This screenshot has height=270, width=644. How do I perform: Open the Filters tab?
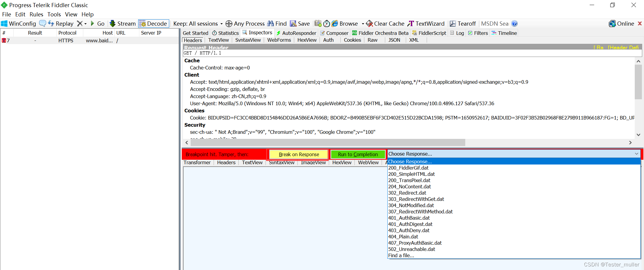[478, 33]
